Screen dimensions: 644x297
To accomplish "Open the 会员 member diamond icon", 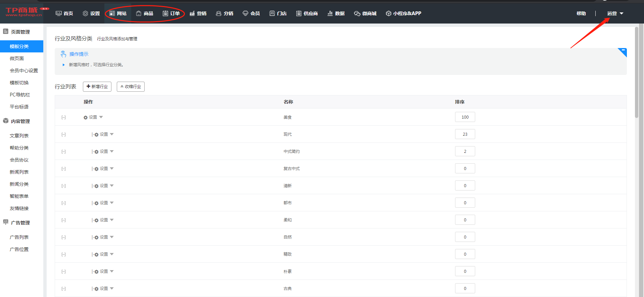I will click(245, 13).
